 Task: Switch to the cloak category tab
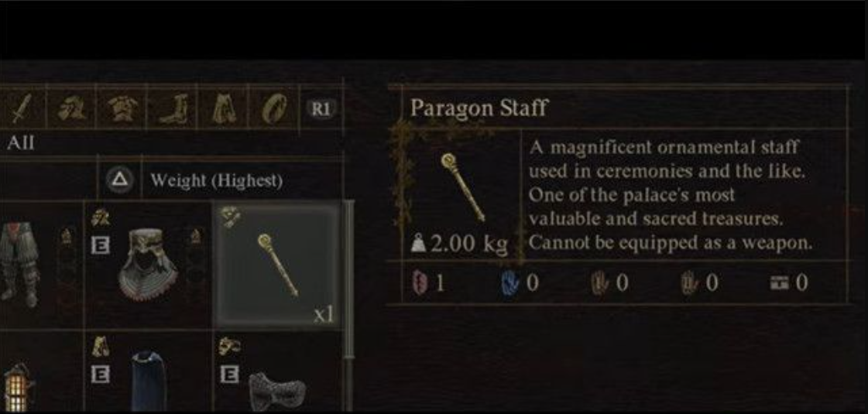tap(224, 108)
